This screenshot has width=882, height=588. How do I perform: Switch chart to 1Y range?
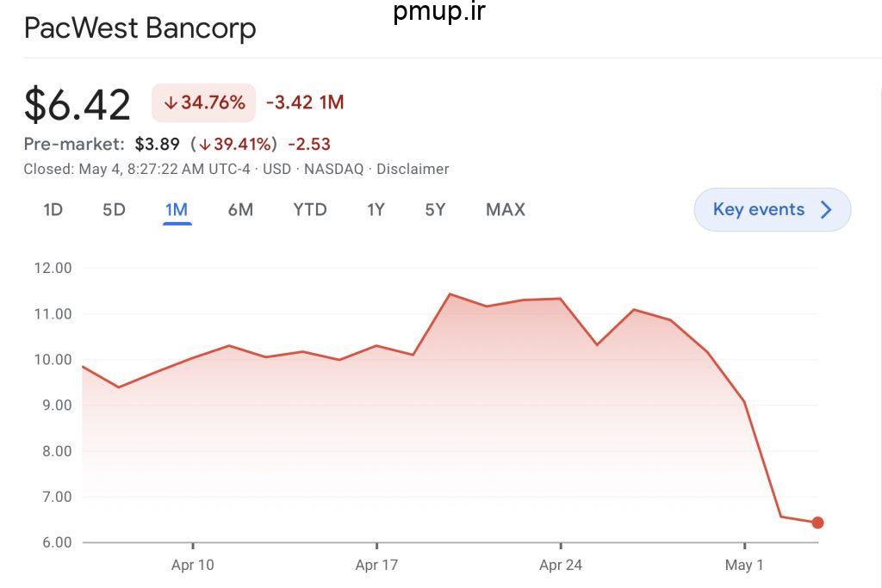click(376, 210)
